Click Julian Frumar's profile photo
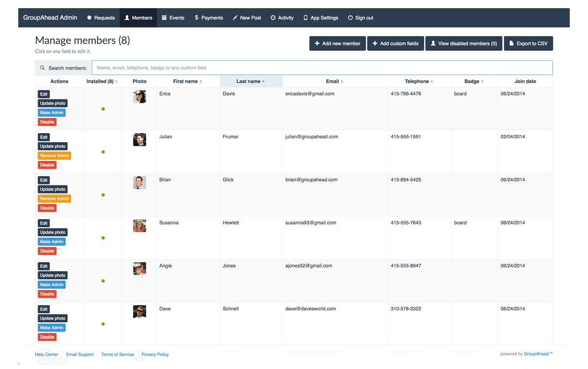Image resolution: width=588 pixels, height=369 pixels. pos(139,139)
